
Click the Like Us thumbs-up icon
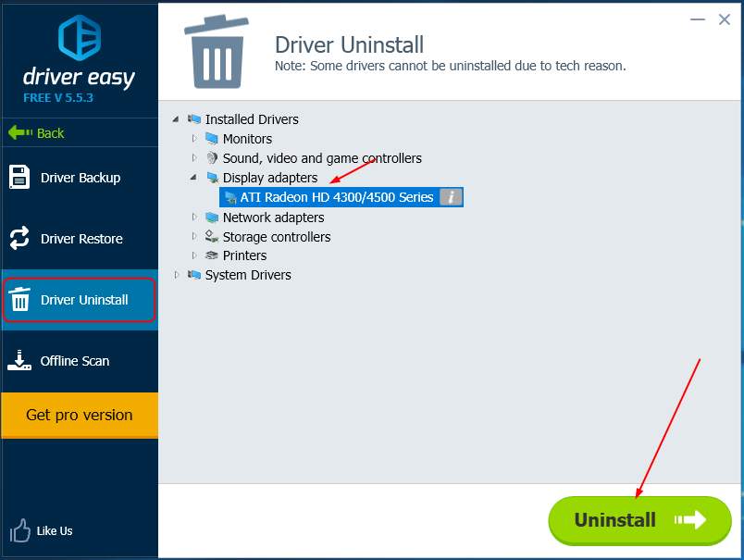pos(19,530)
